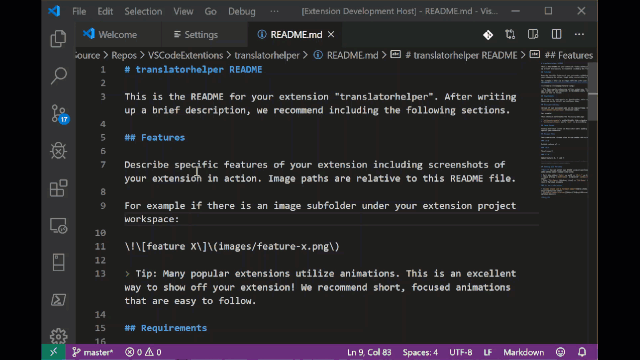Open the Edit menu
Viewport: 640px width, 360px height.
pyautogui.click(x=105, y=11)
